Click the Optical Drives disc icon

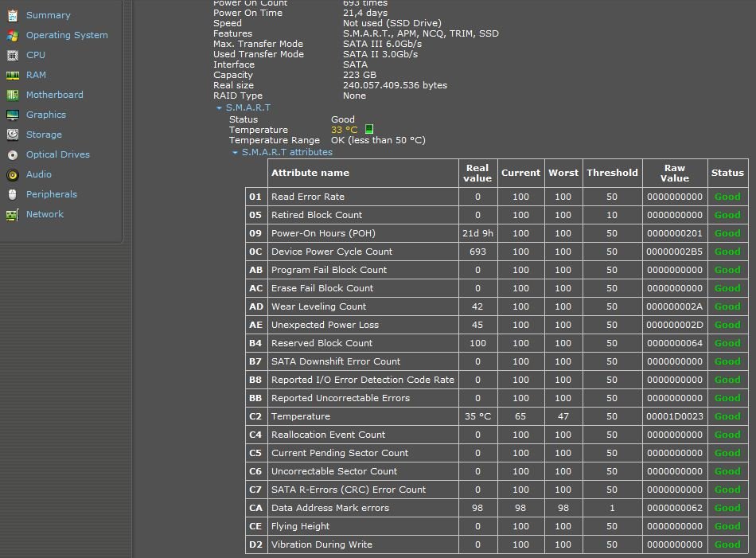click(12, 154)
